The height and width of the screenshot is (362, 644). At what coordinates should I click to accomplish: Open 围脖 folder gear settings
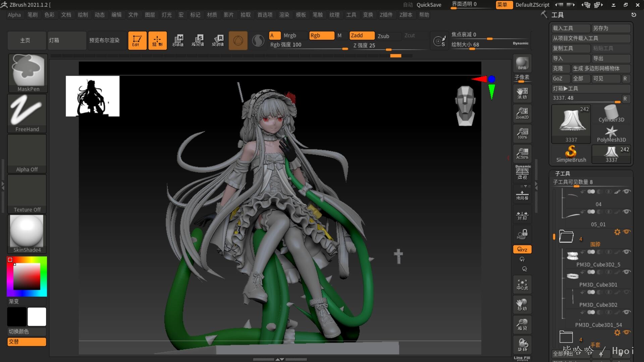click(x=617, y=232)
